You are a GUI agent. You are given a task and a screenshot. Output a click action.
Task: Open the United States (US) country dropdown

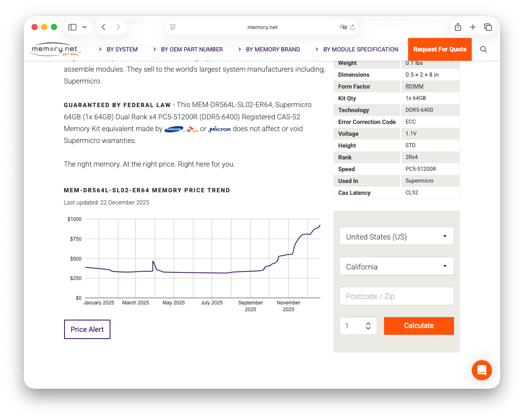pyautogui.click(x=396, y=236)
